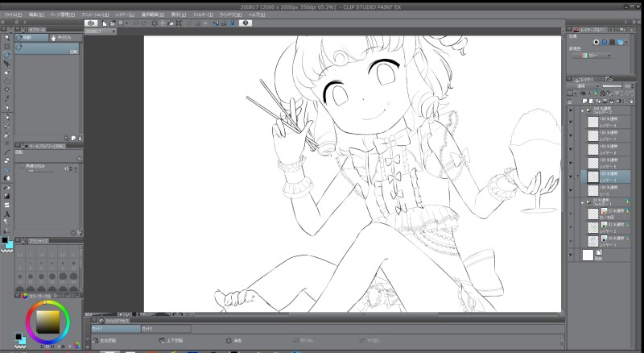Screen dimensions: 644x353
Task: Select the Gradient tool
Action: (6, 197)
